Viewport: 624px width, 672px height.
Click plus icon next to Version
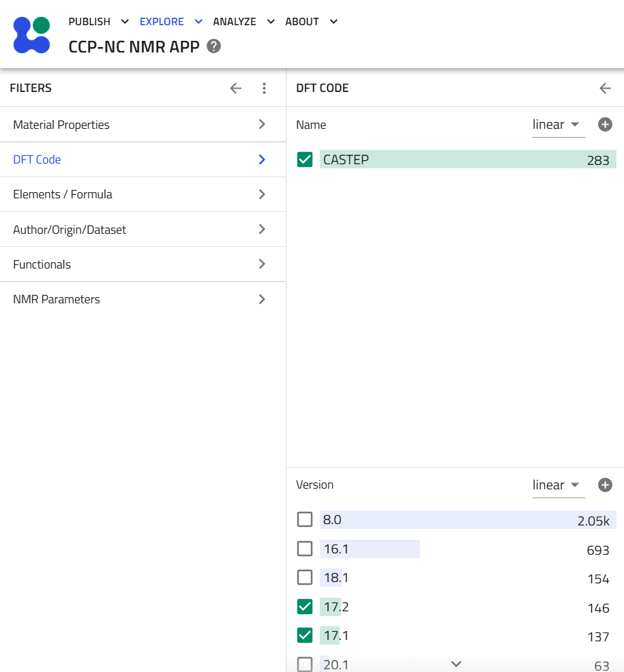pyautogui.click(x=605, y=485)
